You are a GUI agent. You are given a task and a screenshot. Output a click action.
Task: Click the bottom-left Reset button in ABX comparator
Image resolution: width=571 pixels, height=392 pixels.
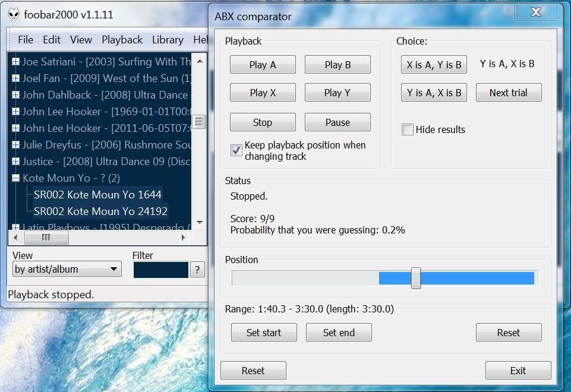click(x=253, y=371)
